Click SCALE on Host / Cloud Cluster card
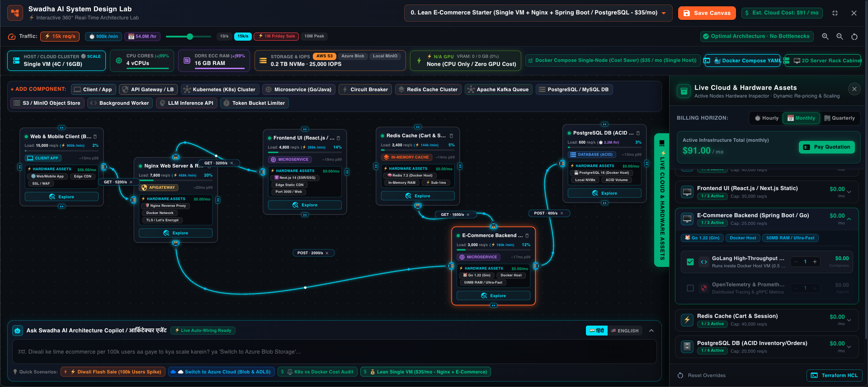868x387 pixels. 91,56
